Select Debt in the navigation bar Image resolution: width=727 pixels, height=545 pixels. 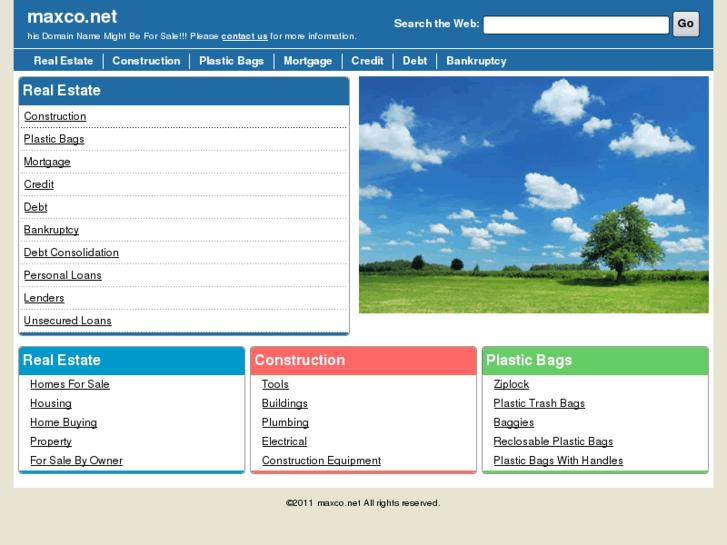(415, 61)
